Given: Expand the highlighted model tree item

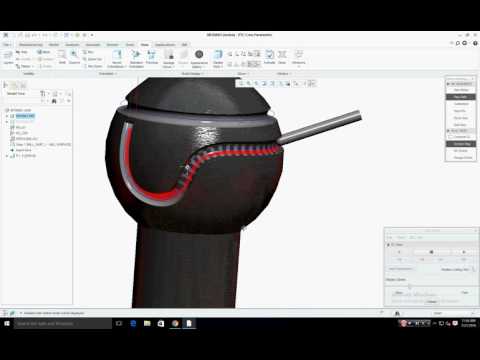Looking at the screenshot, I should coord(7,116).
